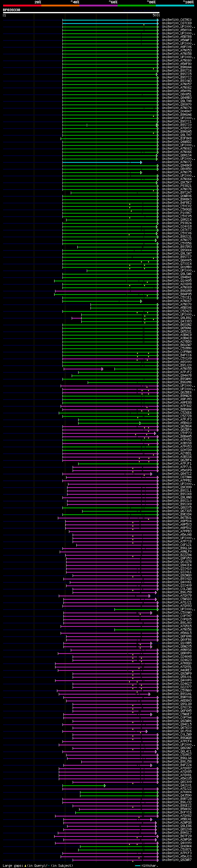Viewport: 197px width, 868px height.
Task: Select label UniRef100_Q9FU53
Action: [x=177, y=558]
